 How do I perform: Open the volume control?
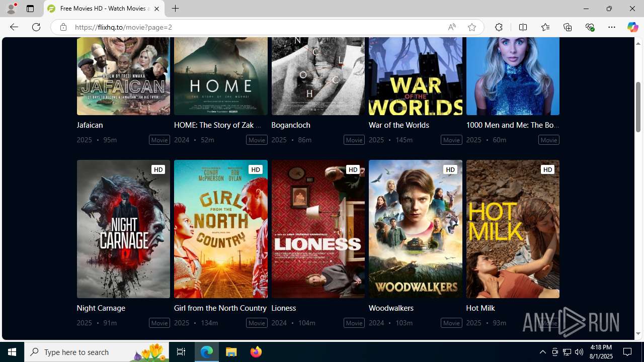pyautogui.click(x=579, y=352)
